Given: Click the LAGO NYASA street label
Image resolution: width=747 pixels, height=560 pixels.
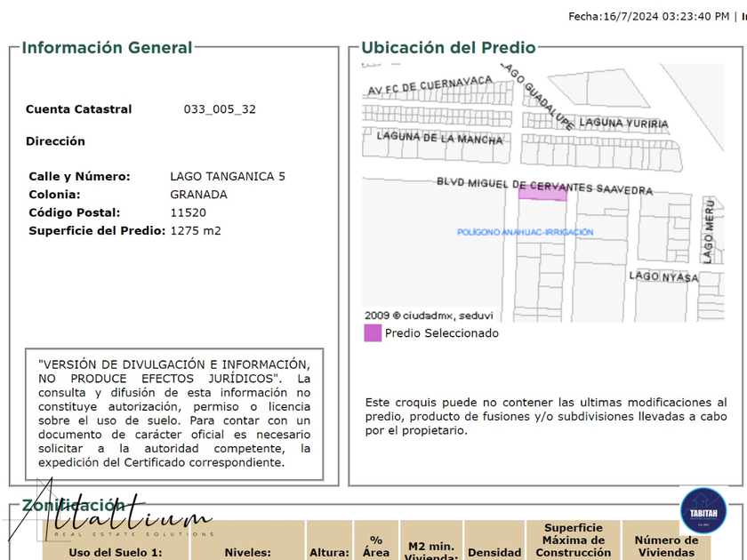Looking at the screenshot, I should 663,276.
